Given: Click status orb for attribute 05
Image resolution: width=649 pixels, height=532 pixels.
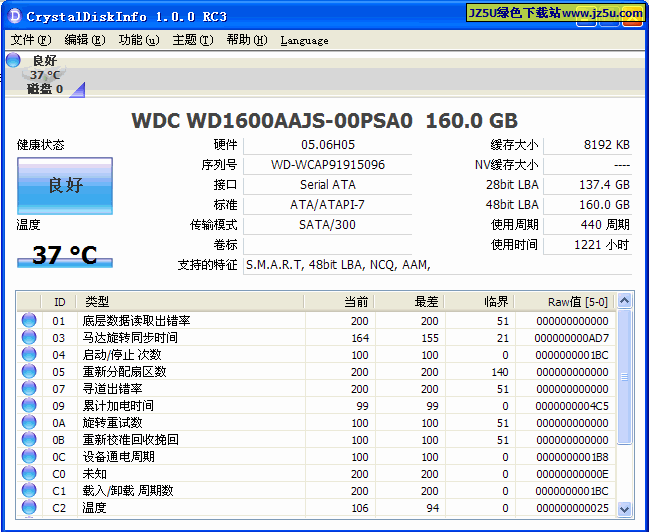Looking at the screenshot, I should point(29,371).
